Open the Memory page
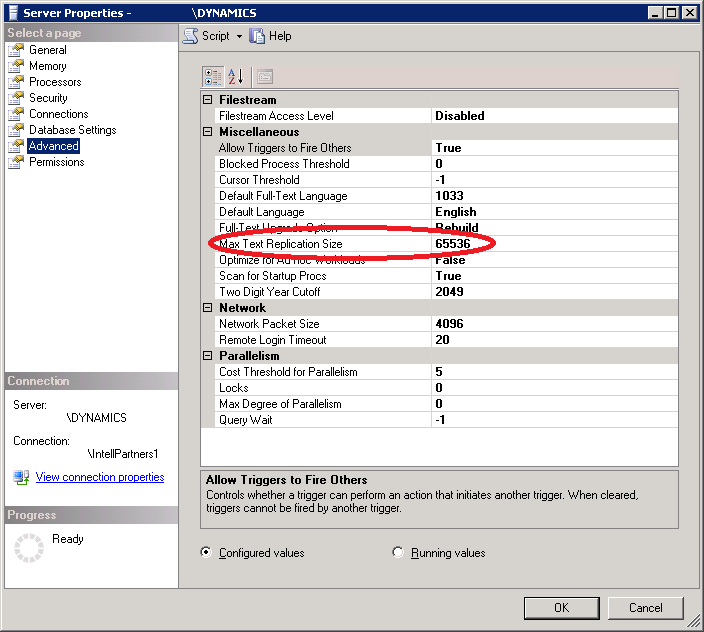This screenshot has width=704, height=632. (48, 66)
